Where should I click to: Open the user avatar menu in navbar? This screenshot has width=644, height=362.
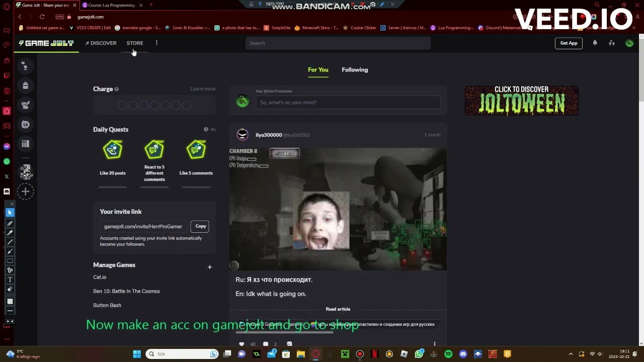point(629,43)
